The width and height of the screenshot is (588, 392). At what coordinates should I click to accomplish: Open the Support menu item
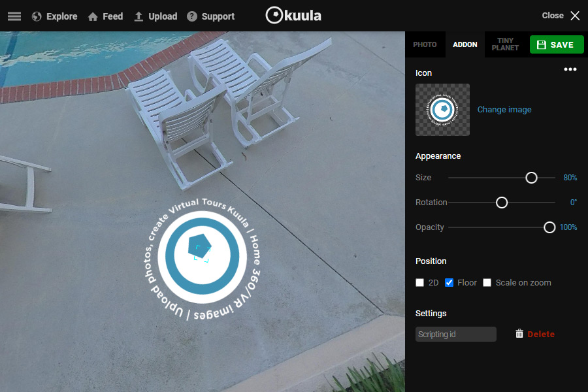pyautogui.click(x=218, y=16)
